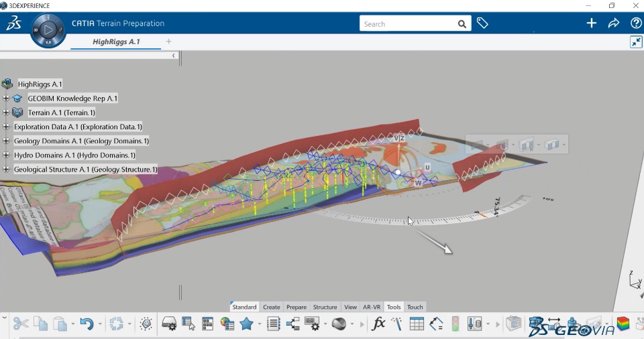644x339 pixels.
Task: Open the sliders icon dropdown arrow
Action: 488,324
